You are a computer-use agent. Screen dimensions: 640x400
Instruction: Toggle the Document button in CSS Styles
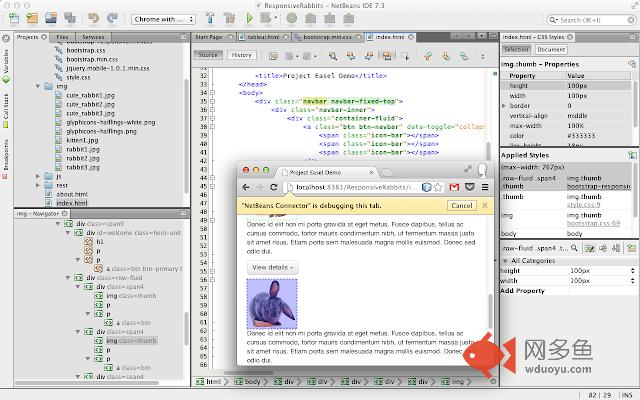[551, 49]
